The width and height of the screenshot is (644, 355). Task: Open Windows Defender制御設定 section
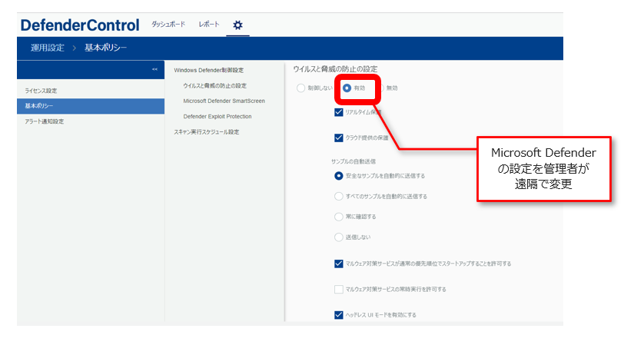click(208, 70)
